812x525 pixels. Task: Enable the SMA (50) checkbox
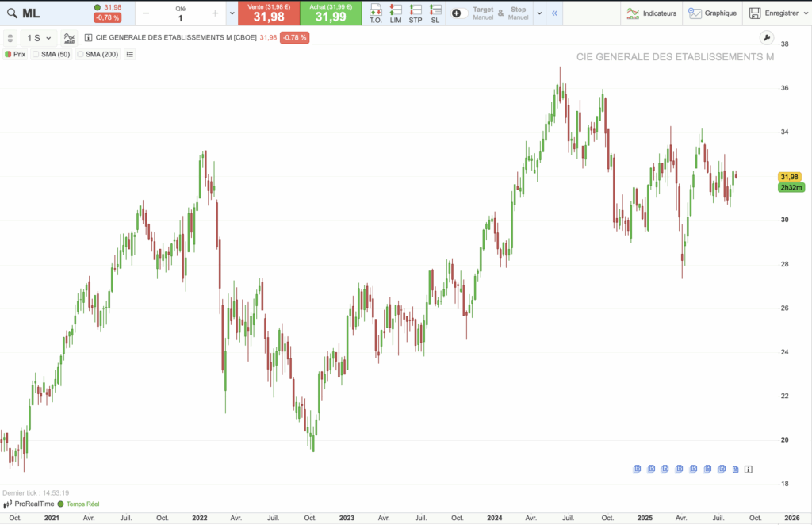click(36, 54)
